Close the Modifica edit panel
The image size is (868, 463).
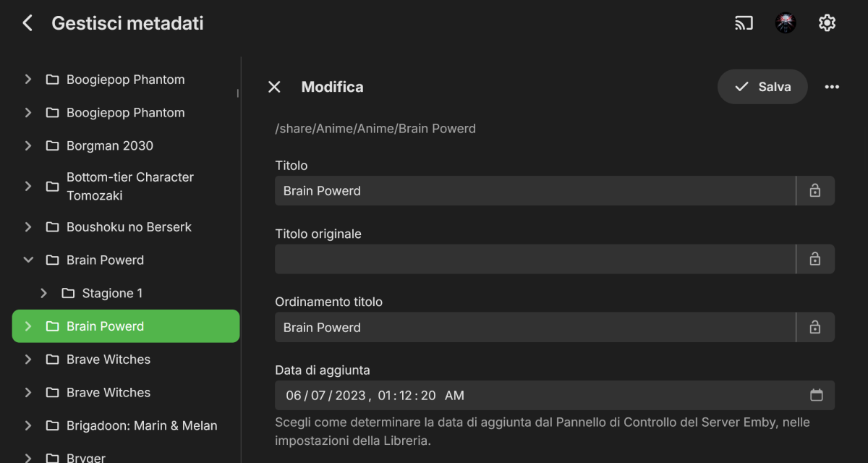274,87
